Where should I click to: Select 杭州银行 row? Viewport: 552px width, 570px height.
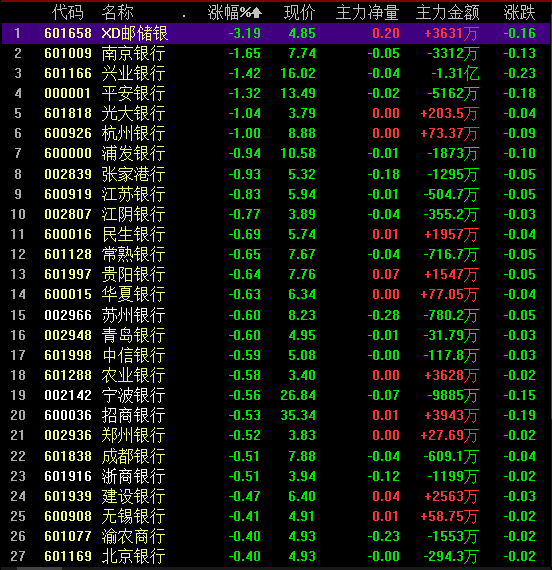click(276, 133)
